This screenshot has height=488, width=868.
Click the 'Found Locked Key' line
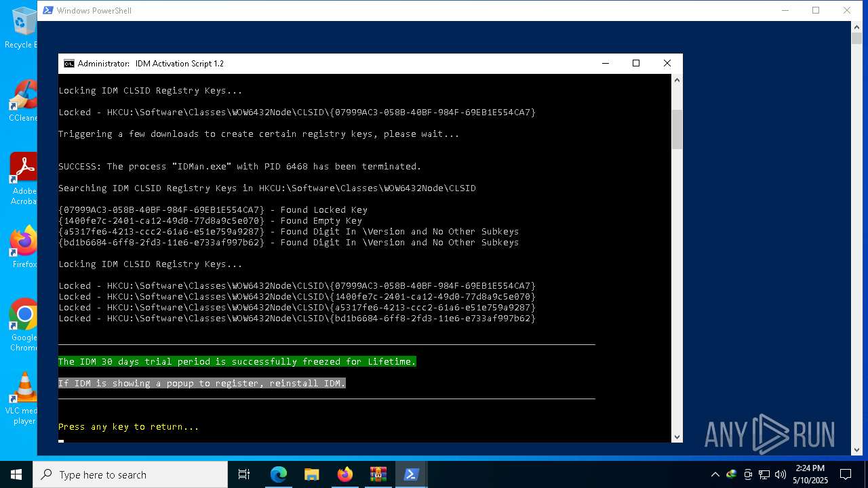pyautogui.click(x=213, y=209)
